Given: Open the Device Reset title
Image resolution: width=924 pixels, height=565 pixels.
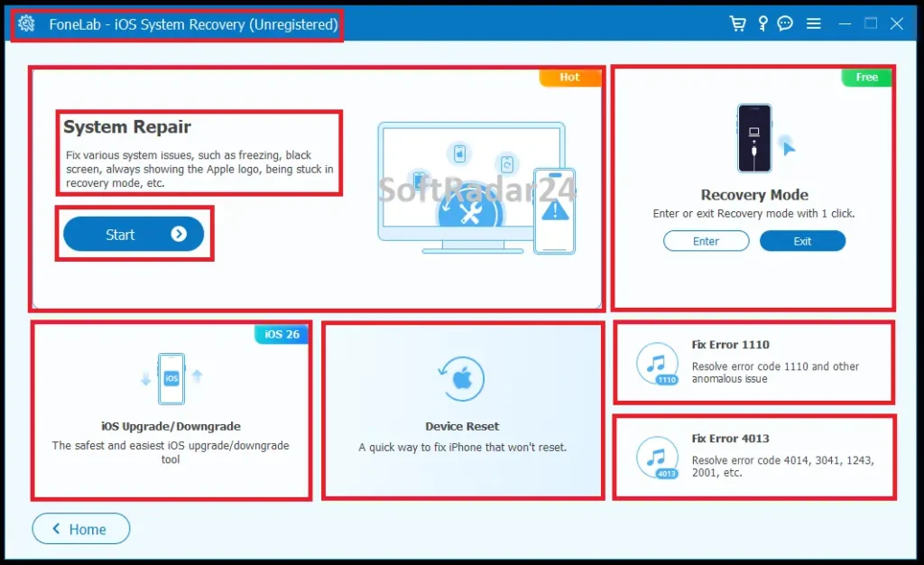Looking at the screenshot, I should (462, 426).
